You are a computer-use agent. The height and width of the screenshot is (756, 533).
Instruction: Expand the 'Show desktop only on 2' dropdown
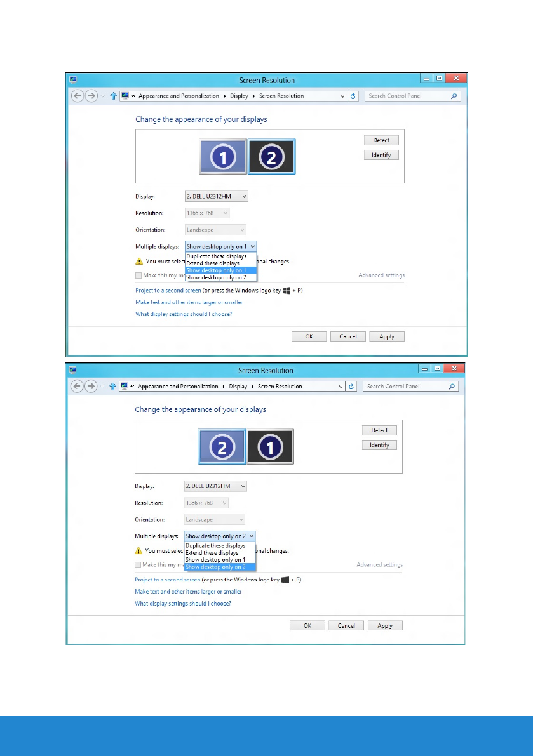[220, 536]
